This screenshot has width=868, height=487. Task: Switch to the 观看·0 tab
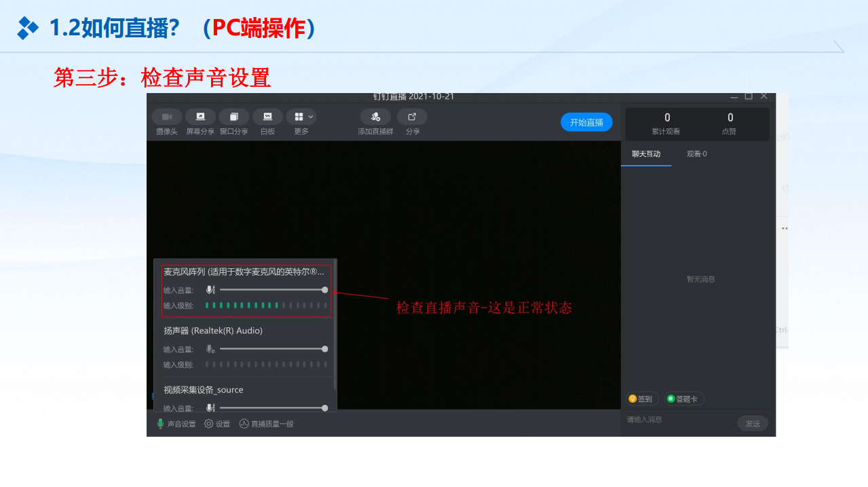[x=696, y=154]
